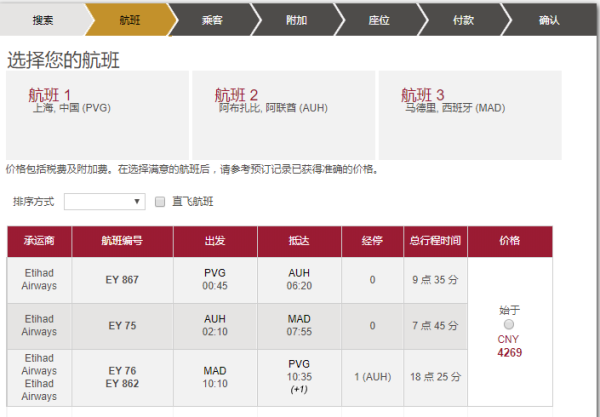Image resolution: width=600 pixels, height=417 pixels.
Task: Click the 确认 step tab
Action: coord(549,19)
